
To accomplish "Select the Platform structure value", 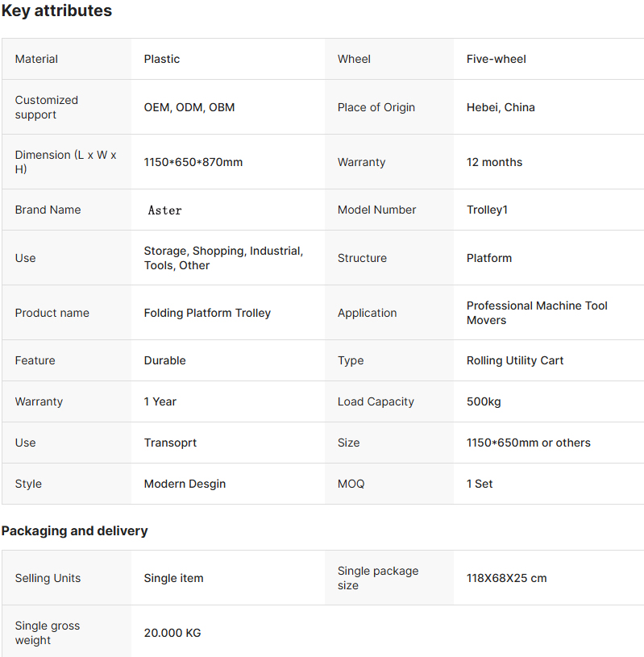I will pyautogui.click(x=489, y=258).
